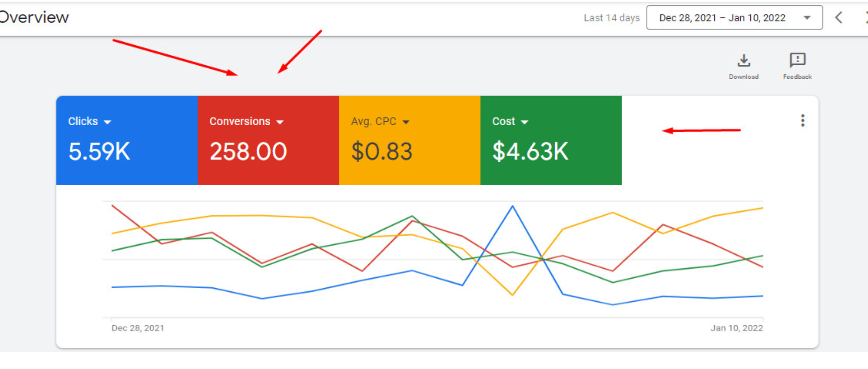Open the Dec 28, 2021 – Jan 10, 2022 picker
Viewport: 868px width, 369px height.
point(722,18)
